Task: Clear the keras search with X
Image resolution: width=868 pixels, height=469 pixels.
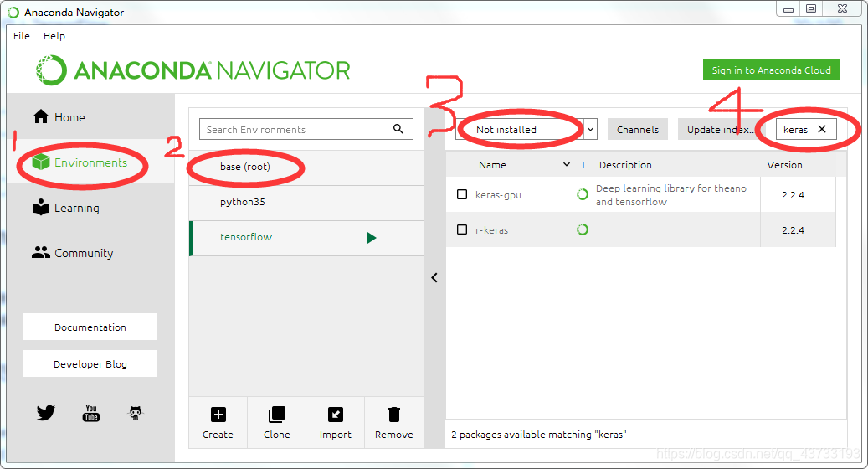Action: coord(822,129)
